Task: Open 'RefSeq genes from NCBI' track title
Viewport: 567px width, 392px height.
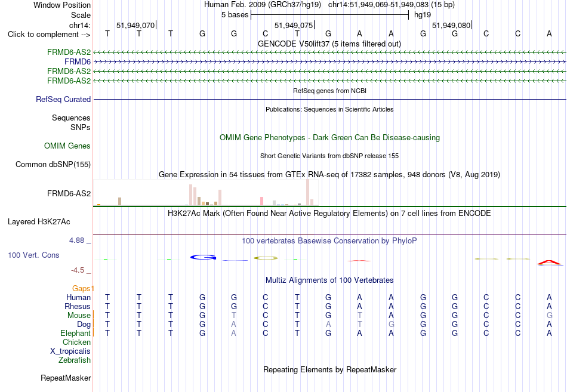Action: tap(329, 91)
